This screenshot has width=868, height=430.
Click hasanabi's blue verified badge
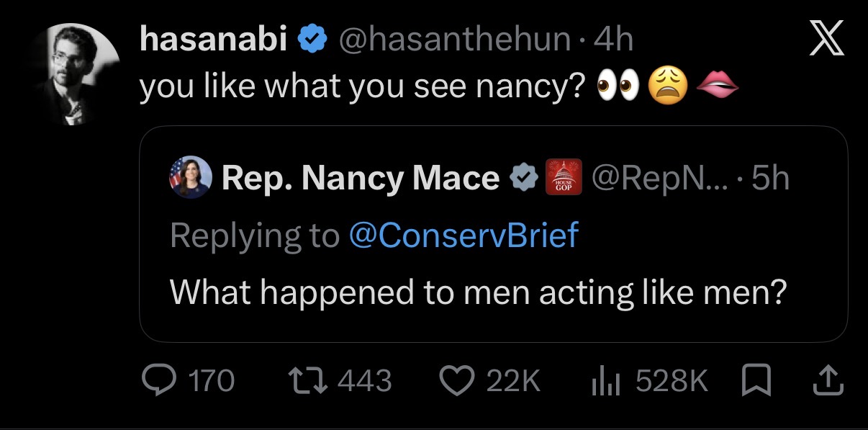tap(312, 40)
